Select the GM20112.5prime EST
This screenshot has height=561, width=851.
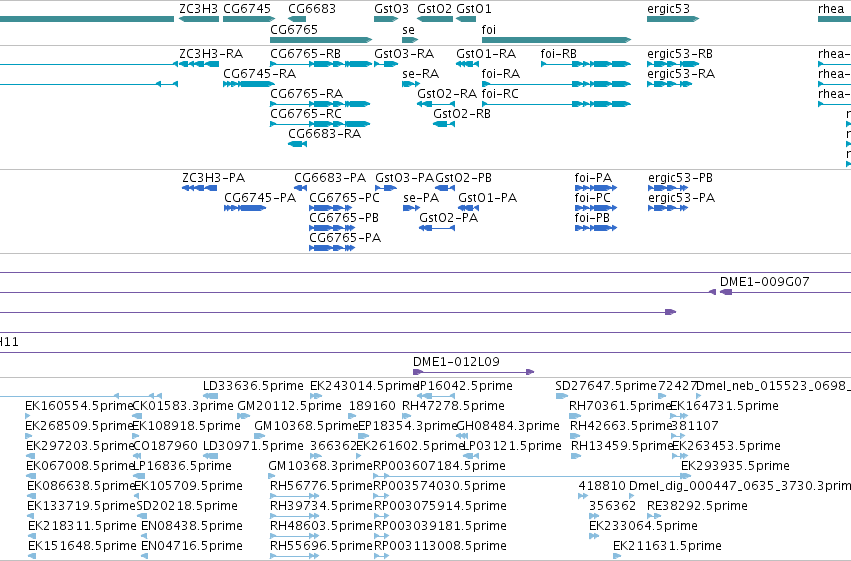point(244,416)
